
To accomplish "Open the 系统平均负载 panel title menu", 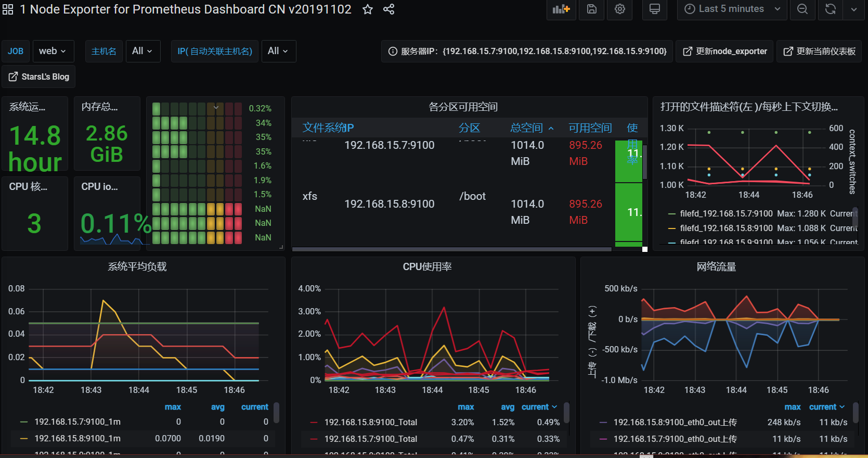I will tap(137, 266).
